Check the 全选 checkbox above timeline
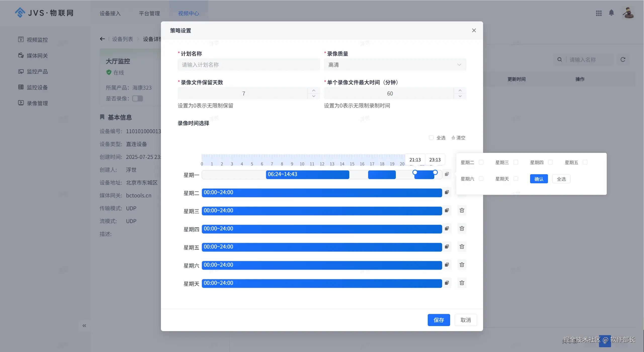Screen dimensions: 644x352 431,137
